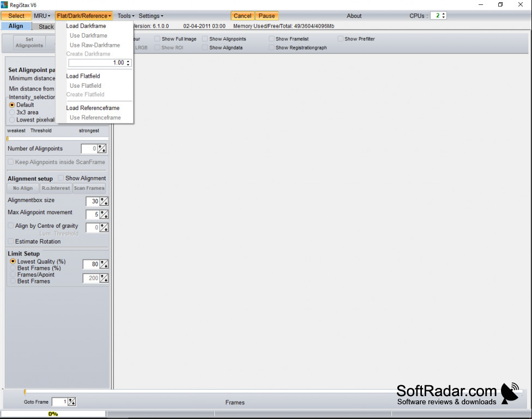Switch to the Stack tab

[46, 27]
